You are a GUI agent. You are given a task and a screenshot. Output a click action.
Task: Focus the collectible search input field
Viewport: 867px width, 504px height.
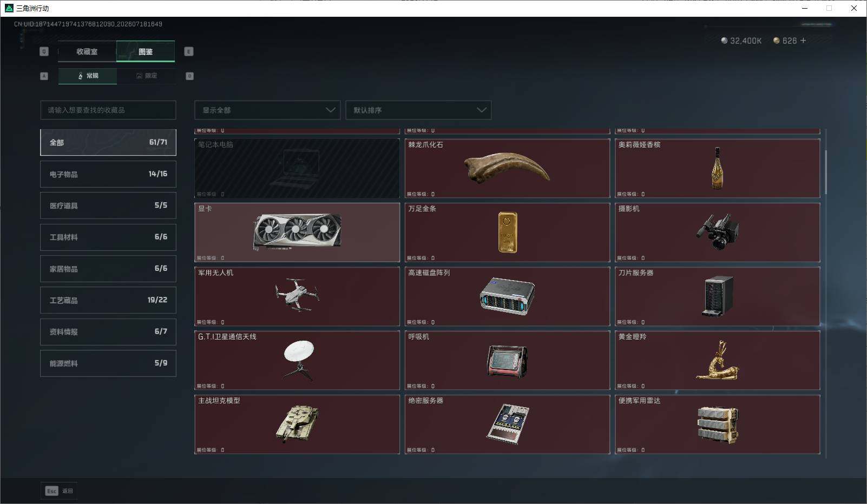tap(108, 110)
